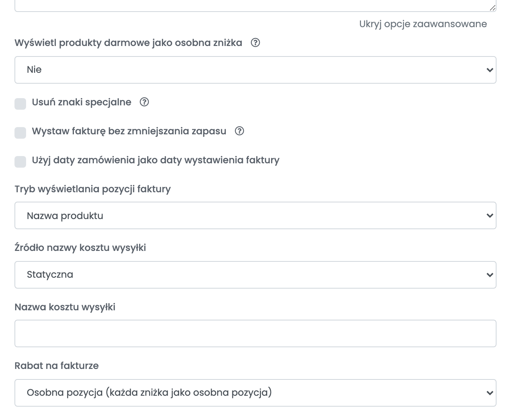Viewport: 511px width, 420px height.
Task: Show help for invoice without stock reduction
Action: coord(239,131)
